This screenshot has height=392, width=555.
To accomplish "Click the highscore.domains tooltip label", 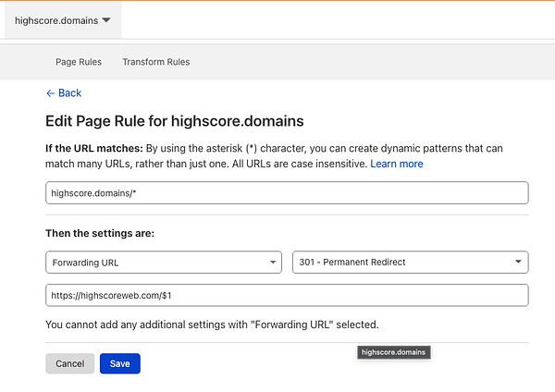I will (x=393, y=352).
